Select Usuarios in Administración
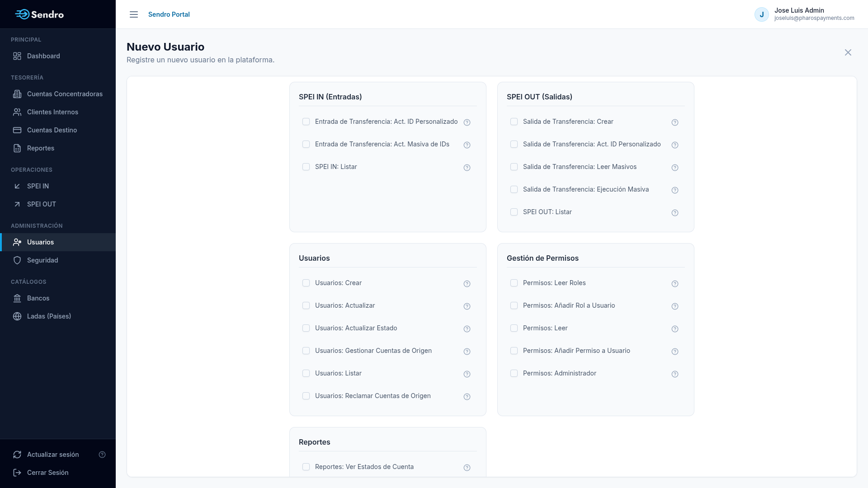 [58, 242]
